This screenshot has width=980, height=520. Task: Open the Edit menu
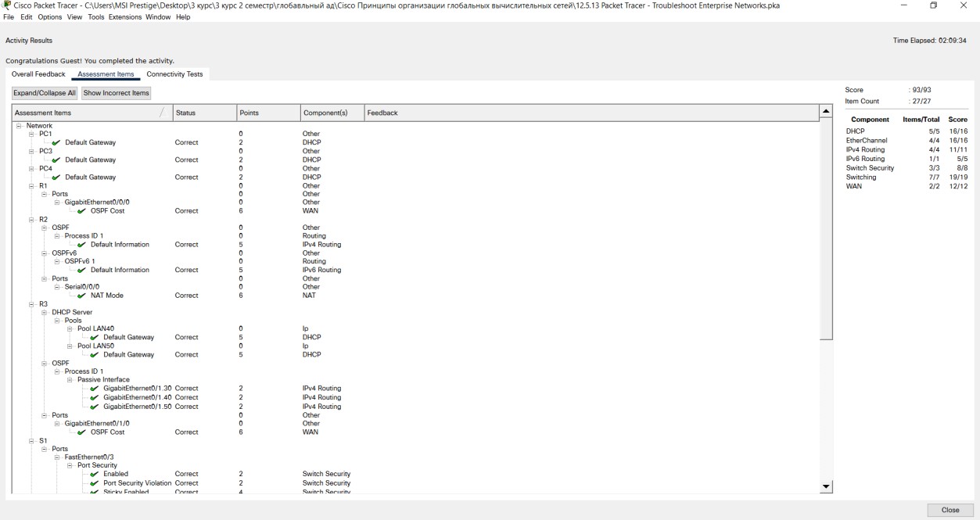coord(27,17)
